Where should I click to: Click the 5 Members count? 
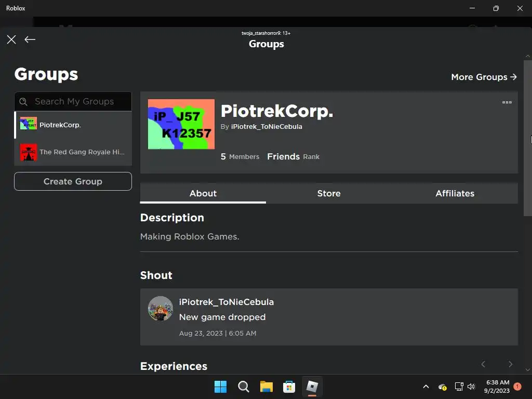point(240,156)
